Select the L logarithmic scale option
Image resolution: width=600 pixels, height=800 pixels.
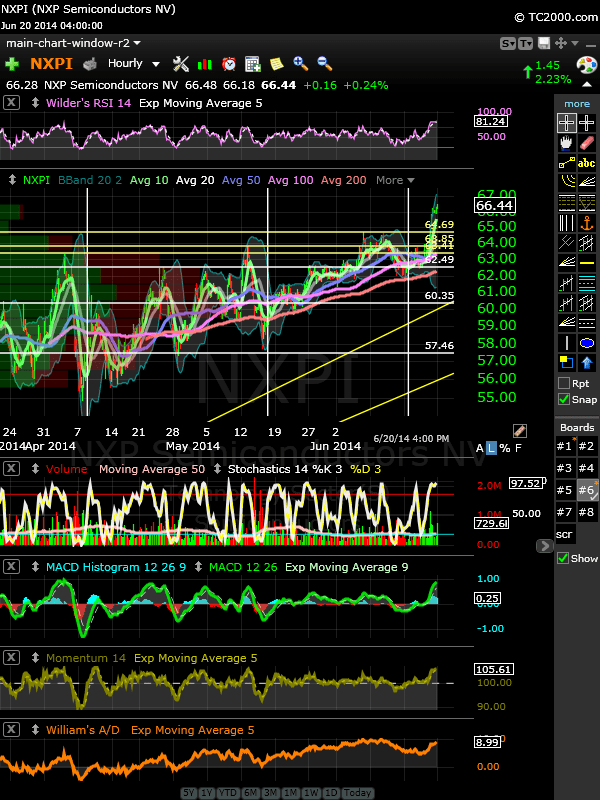click(x=491, y=448)
